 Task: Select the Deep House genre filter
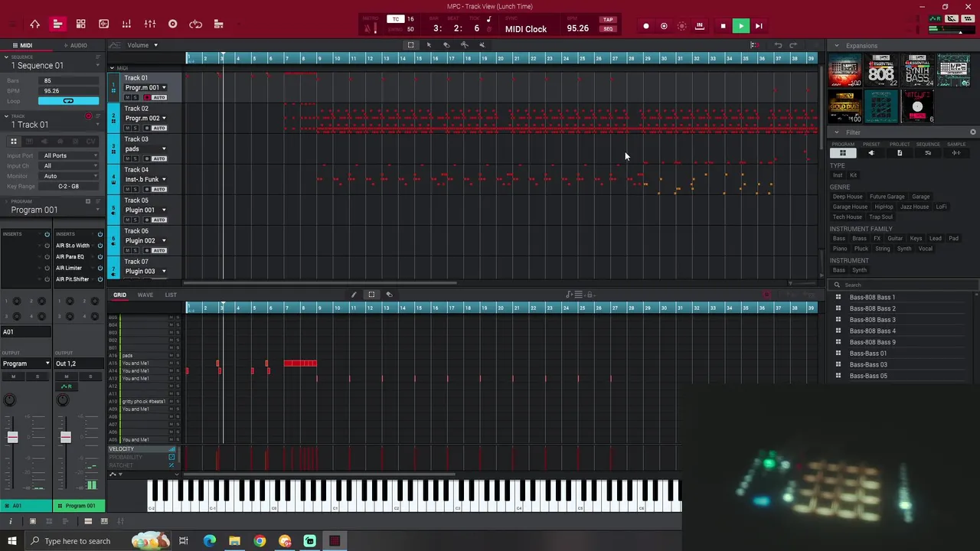[848, 197]
